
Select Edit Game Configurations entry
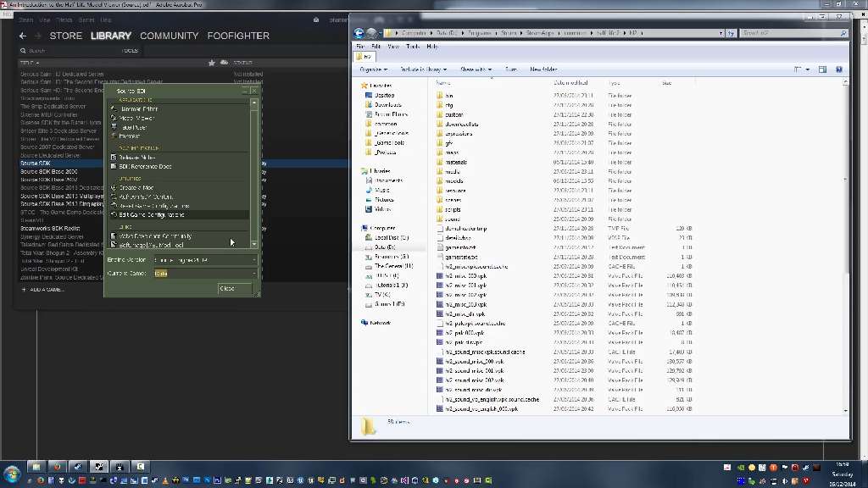tap(151, 215)
